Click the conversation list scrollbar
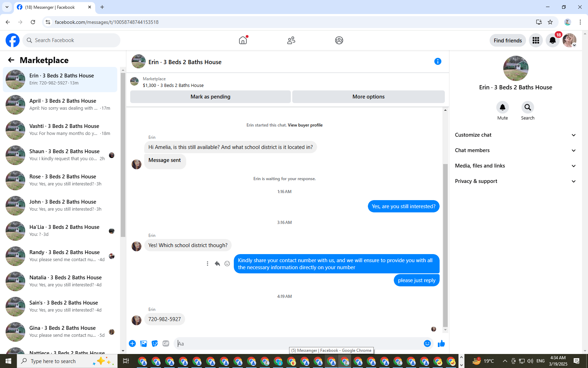The image size is (588, 368). pos(123,155)
